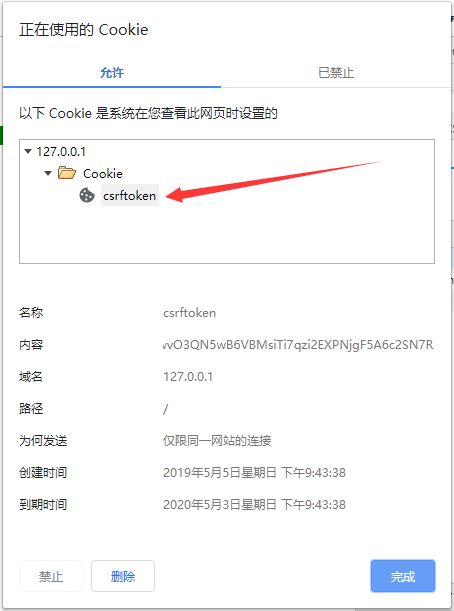Click the csrftoken name value in details
The height and width of the screenshot is (611, 454).
[x=189, y=313]
